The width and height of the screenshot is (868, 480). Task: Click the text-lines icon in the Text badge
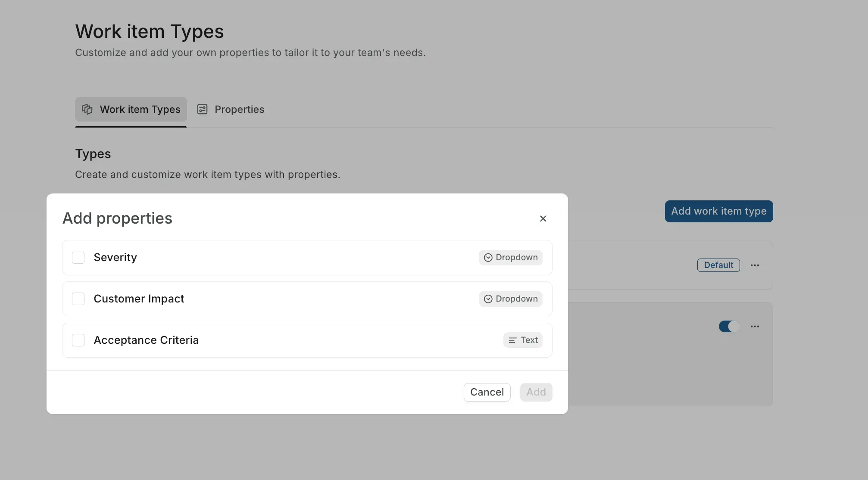coord(512,340)
